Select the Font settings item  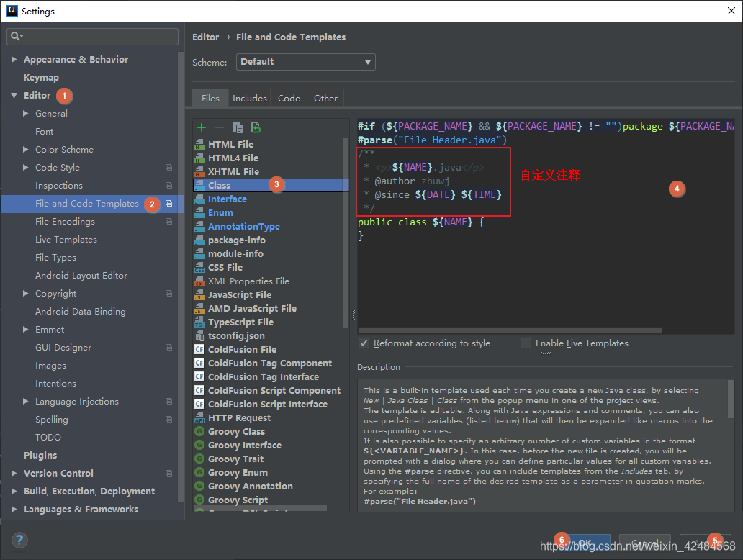pos(44,131)
